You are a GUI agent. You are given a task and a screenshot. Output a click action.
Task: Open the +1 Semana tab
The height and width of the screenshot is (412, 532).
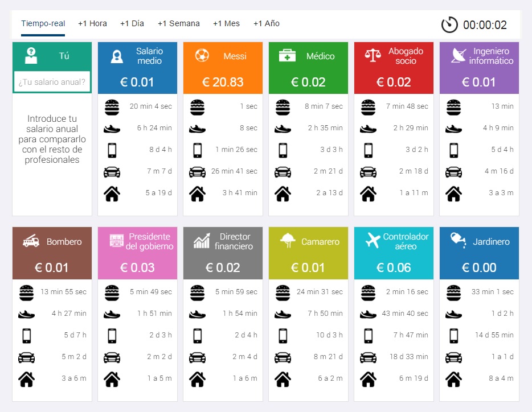coord(178,24)
